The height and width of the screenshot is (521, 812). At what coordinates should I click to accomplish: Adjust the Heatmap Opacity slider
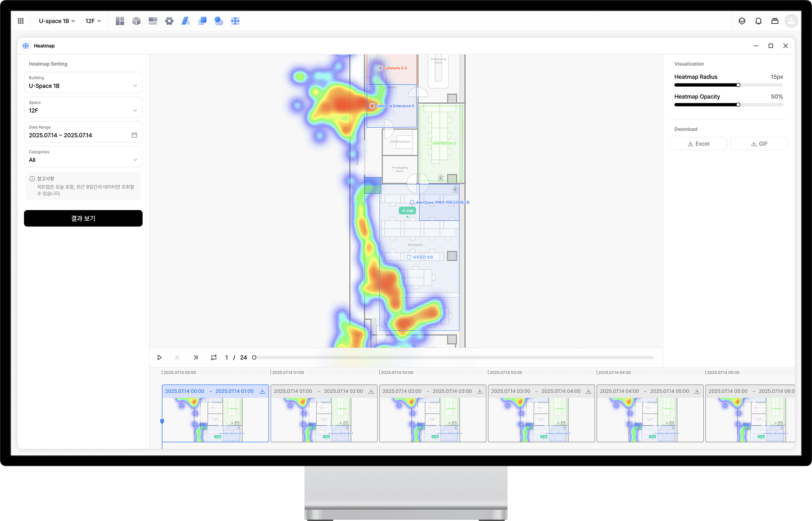pyautogui.click(x=738, y=105)
